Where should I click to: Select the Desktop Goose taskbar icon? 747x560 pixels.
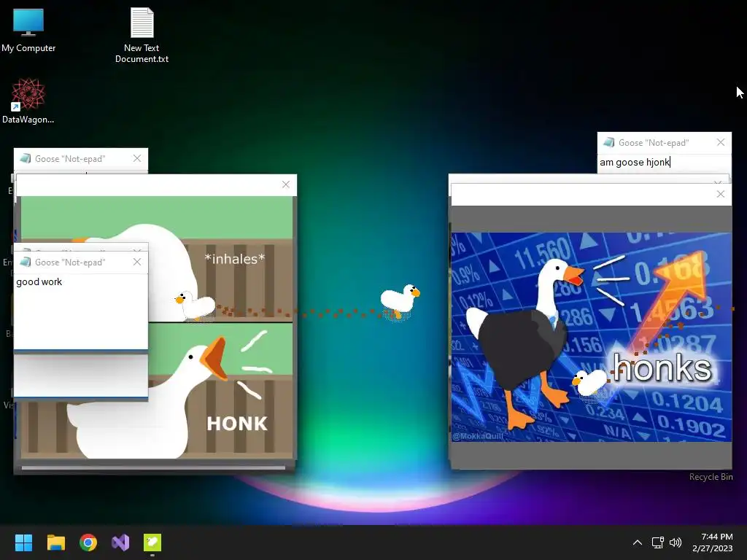click(152, 542)
